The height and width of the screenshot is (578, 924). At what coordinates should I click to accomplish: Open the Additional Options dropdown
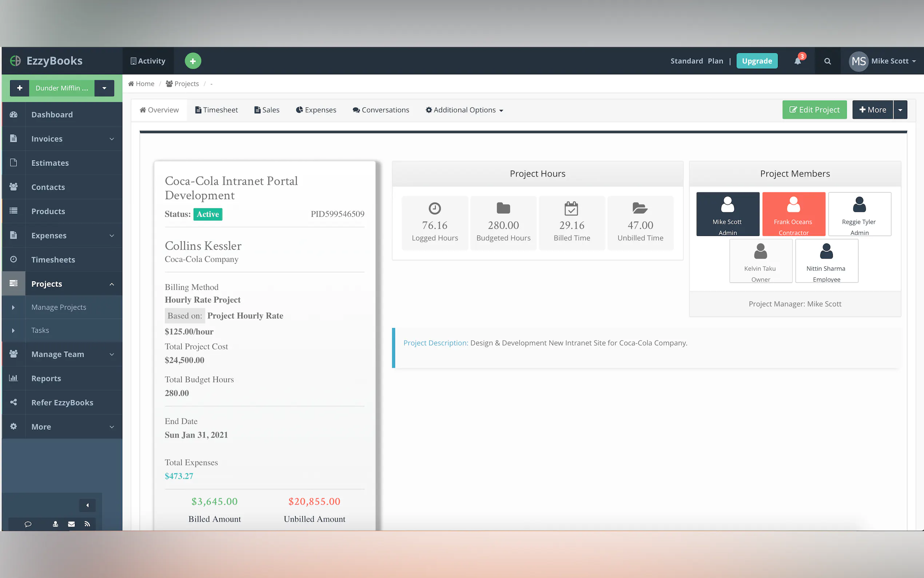(465, 110)
